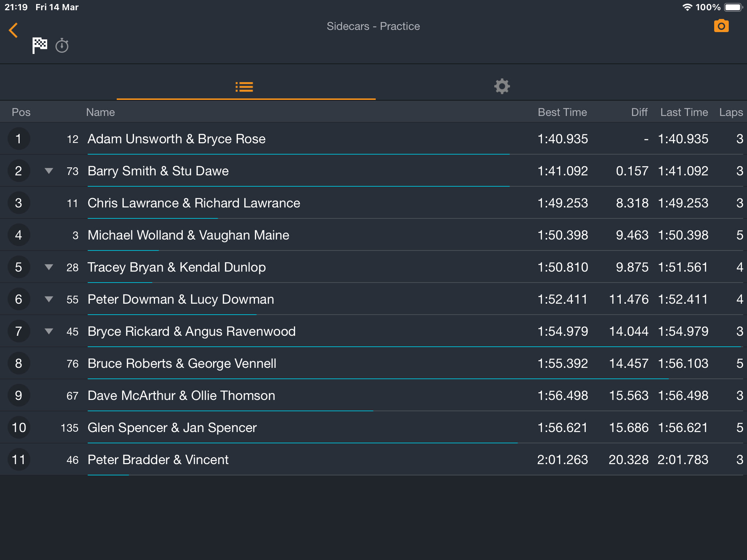Tap diff value 14.044
This screenshot has height=560, width=747.
coord(629,331)
